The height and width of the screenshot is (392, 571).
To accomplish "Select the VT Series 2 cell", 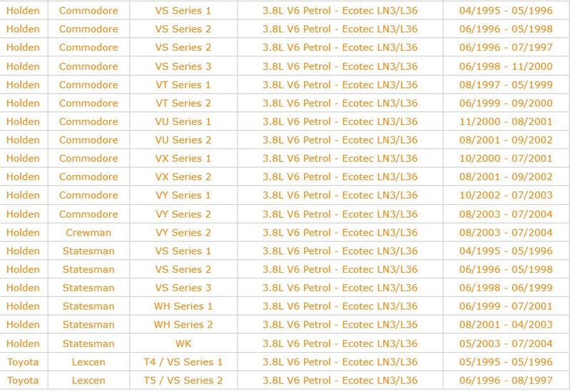I will 183,103.
